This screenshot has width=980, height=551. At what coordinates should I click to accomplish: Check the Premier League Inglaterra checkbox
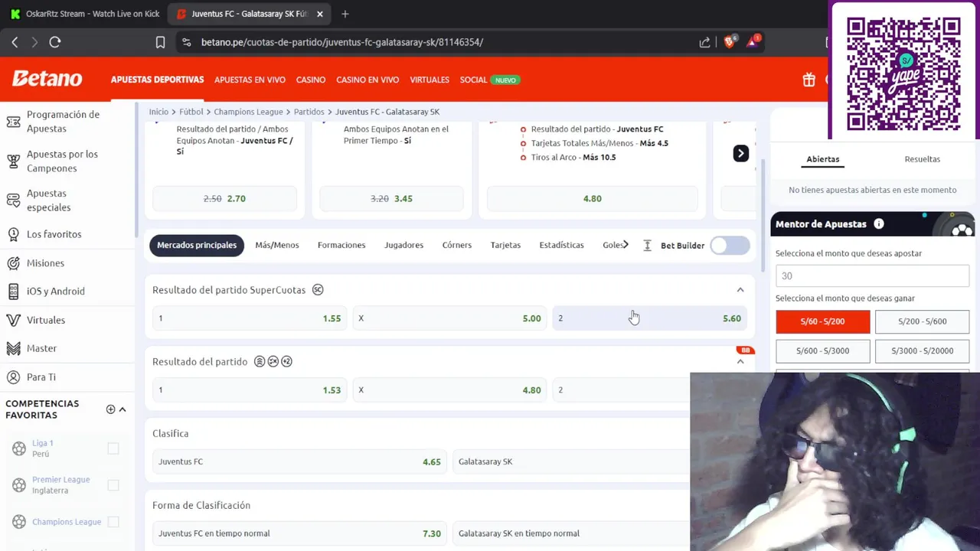point(113,485)
